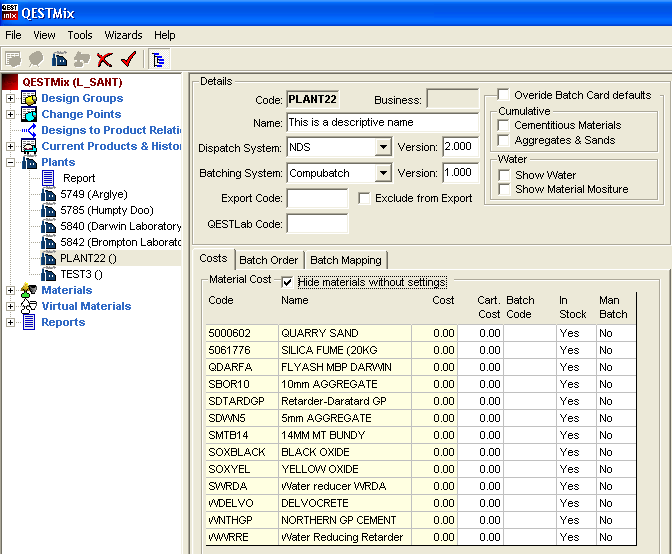The height and width of the screenshot is (554, 672).
Task: Click the Report document icon under Plants
Action: pyautogui.click(x=48, y=178)
